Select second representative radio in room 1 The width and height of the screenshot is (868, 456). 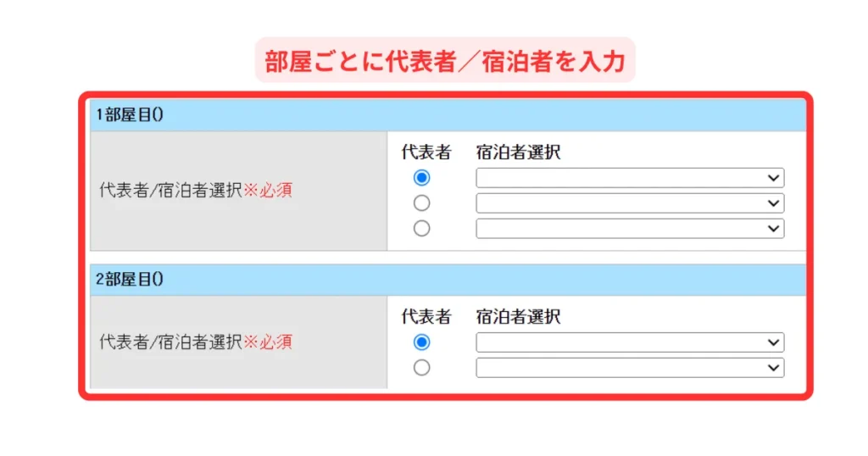click(421, 203)
